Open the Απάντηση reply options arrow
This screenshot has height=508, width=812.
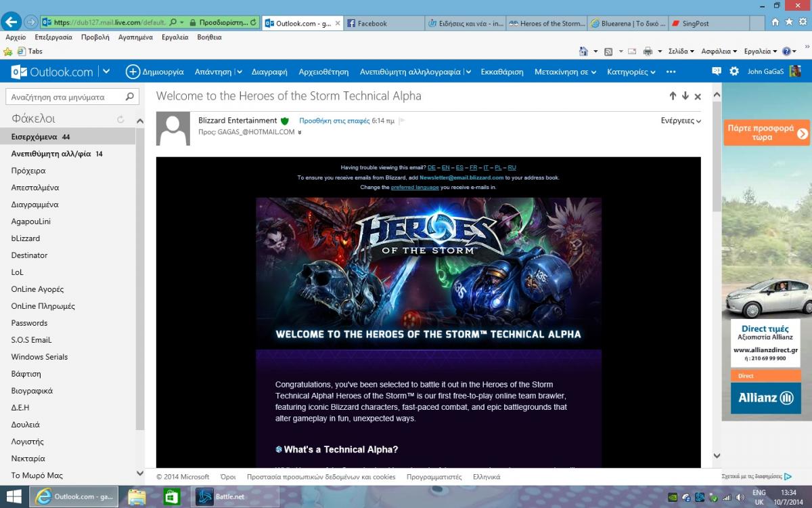coord(239,72)
